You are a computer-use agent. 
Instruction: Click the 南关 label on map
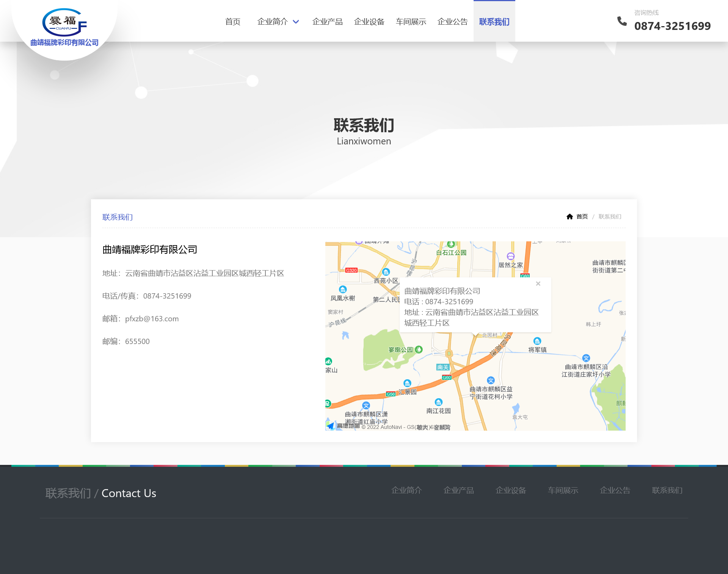[442, 367]
